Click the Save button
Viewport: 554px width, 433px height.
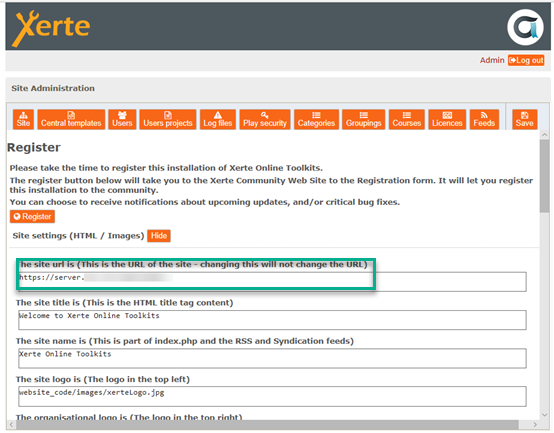524,119
